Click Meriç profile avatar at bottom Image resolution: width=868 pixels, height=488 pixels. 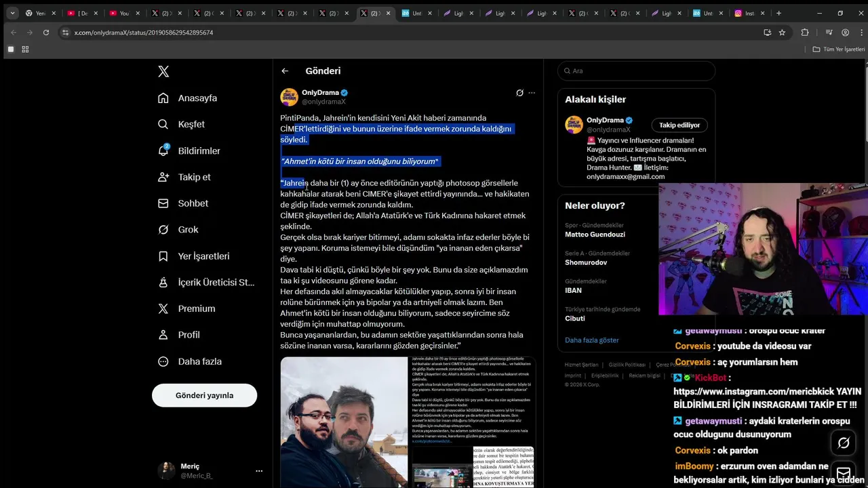click(x=166, y=471)
